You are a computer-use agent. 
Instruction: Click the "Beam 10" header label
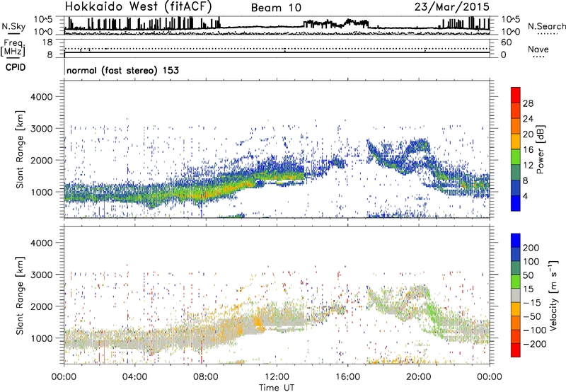click(276, 8)
